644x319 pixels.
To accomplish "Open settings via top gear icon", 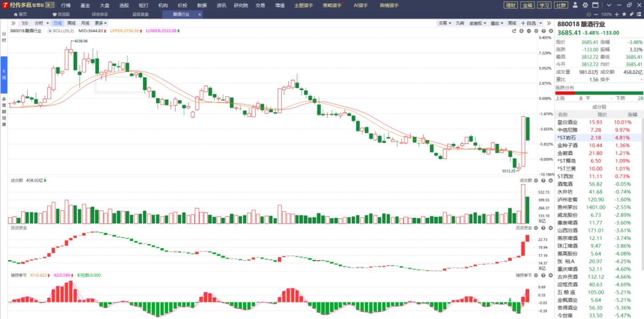I will 585,5.
